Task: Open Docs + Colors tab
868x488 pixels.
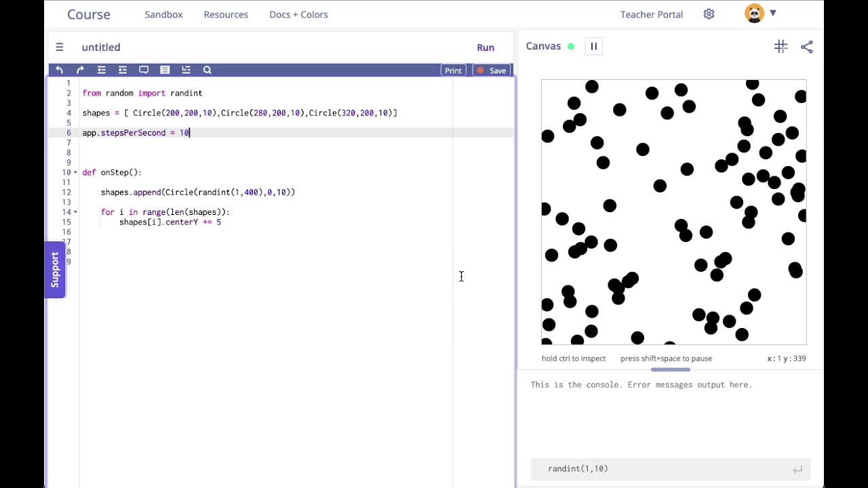Action: point(298,14)
